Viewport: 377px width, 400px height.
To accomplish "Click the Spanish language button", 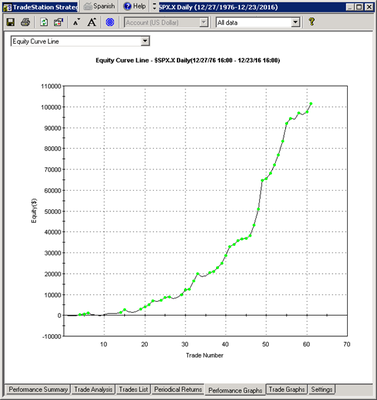I will tap(99, 6).
